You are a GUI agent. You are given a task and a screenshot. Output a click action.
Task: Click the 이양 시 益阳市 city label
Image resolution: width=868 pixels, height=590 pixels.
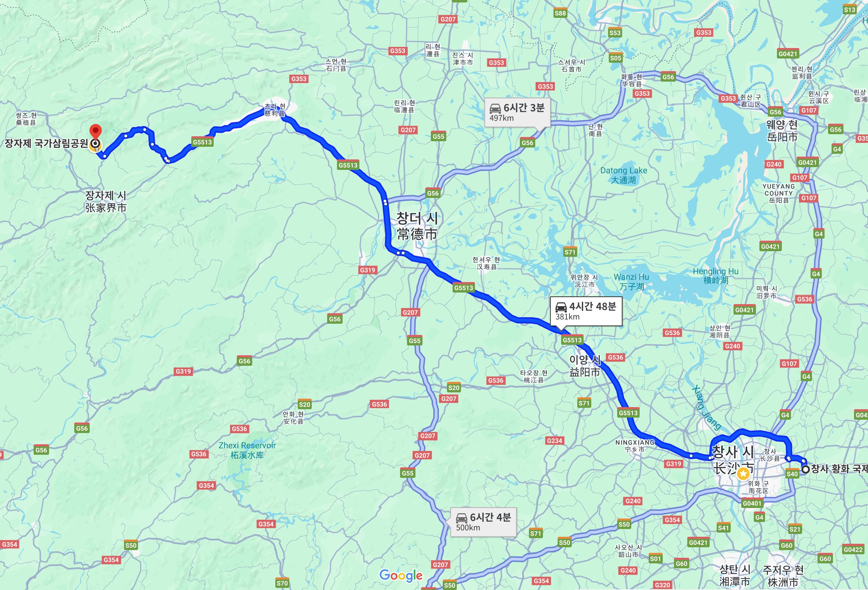585,366
